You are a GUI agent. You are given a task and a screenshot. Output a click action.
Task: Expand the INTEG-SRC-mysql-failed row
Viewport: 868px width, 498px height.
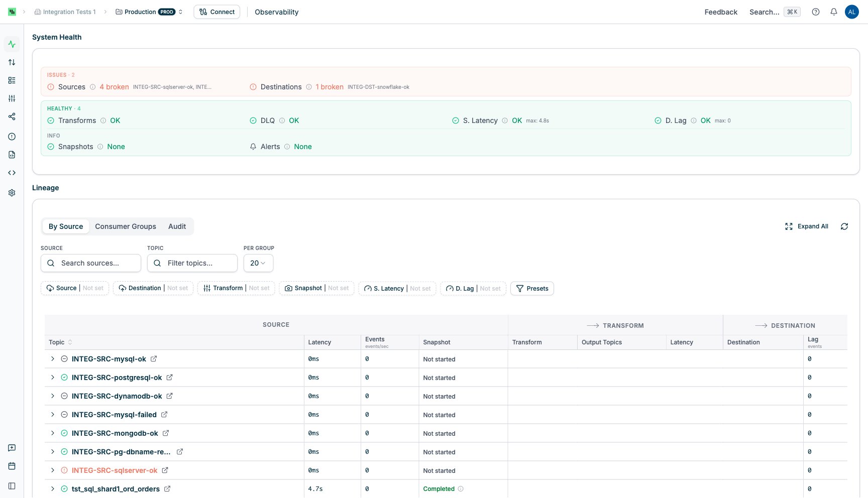coord(52,415)
